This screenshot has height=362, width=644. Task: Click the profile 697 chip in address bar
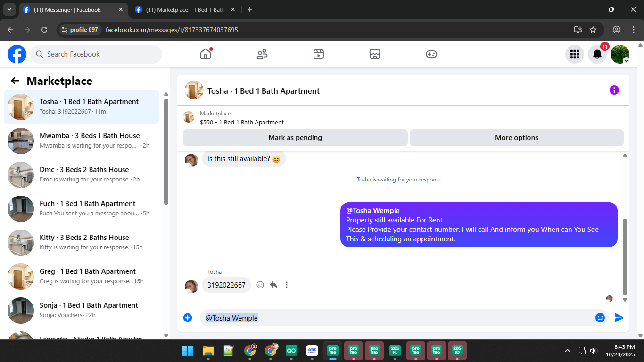pyautogui.click(x=80, y=30)
